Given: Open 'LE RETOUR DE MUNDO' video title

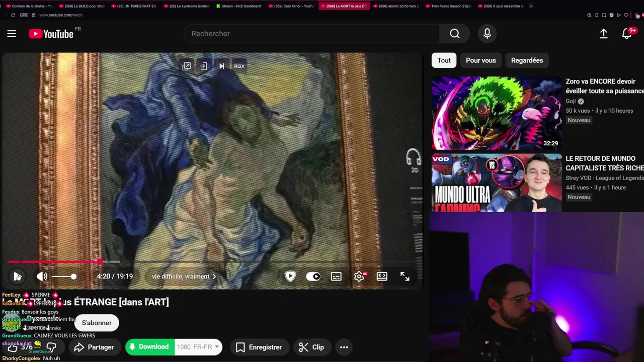Looking at the screenshot, I should coord(604,163).
